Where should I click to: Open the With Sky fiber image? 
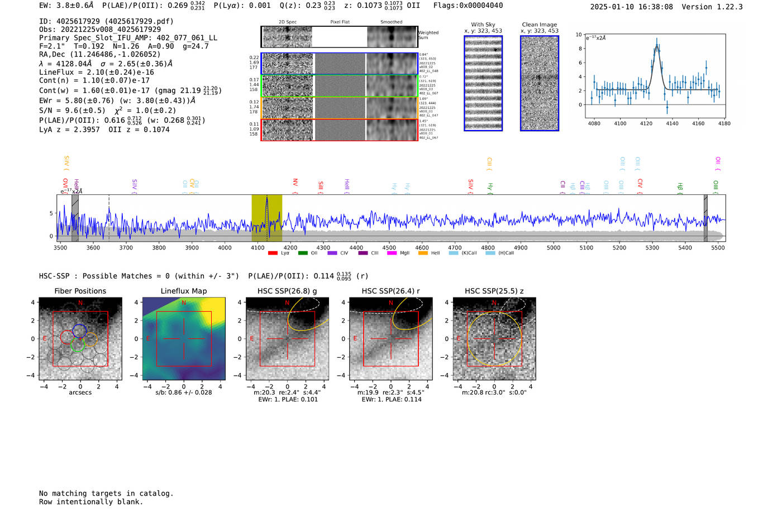tap(483, 83)
